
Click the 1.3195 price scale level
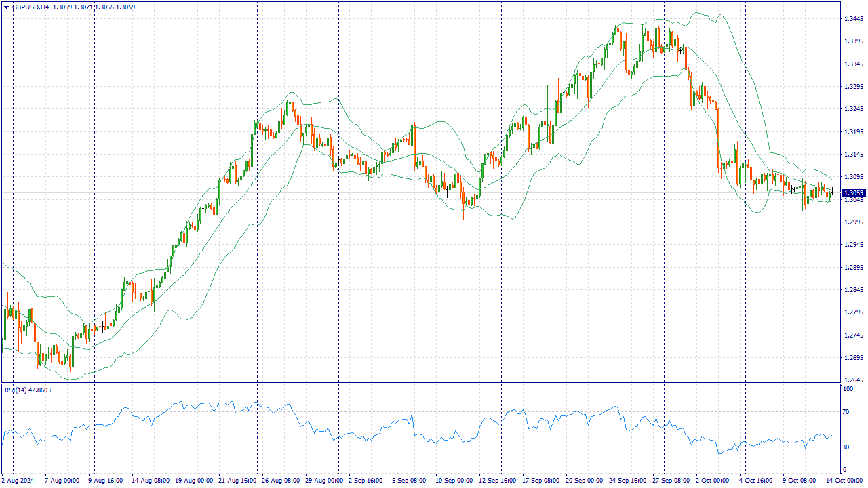tap(852, 131)
